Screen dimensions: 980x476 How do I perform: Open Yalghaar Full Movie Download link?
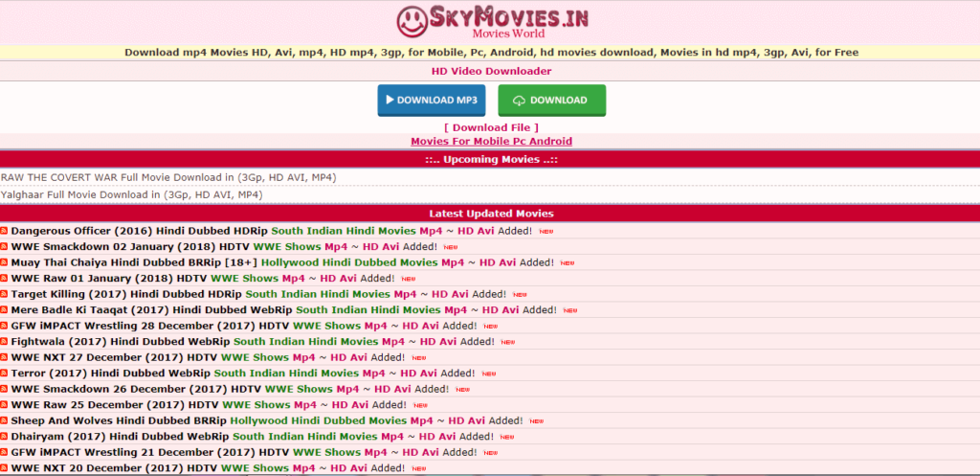point(132,195)
